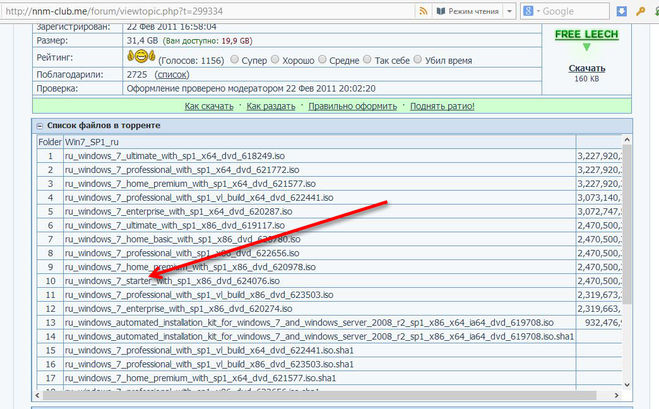Open the 'Правильно оформить' link
This screenshot has width=659, height=409.
click(353, 106)
